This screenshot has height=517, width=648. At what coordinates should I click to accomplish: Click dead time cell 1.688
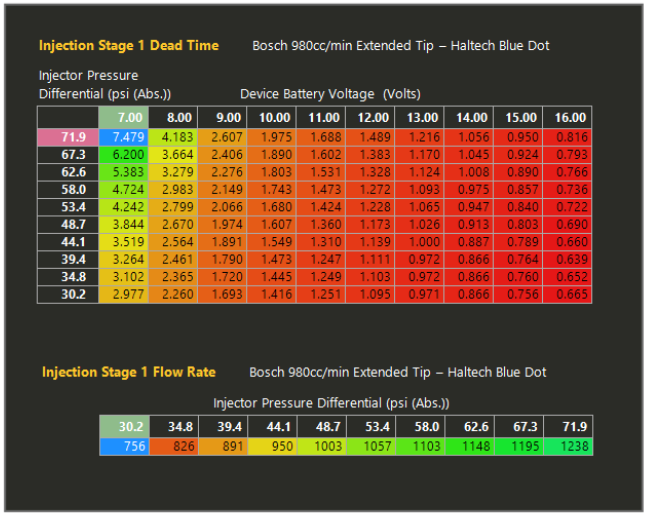click(x=321, y=137)
